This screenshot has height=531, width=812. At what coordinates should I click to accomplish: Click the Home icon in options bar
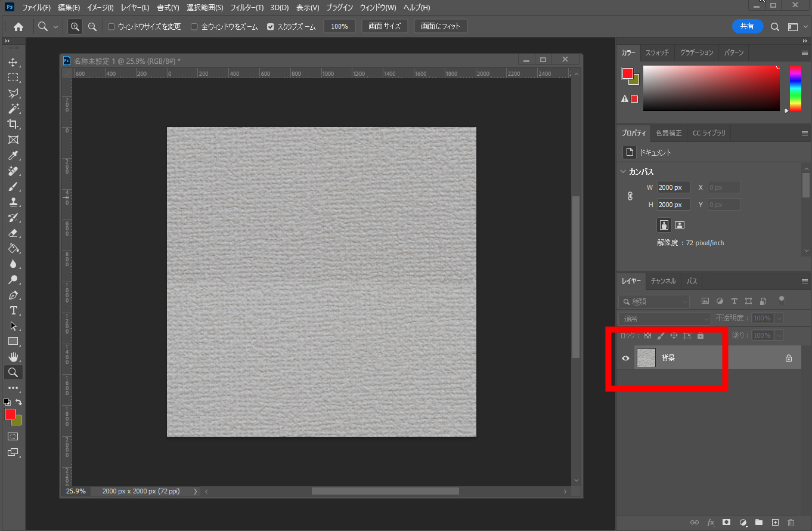(18, 27)
